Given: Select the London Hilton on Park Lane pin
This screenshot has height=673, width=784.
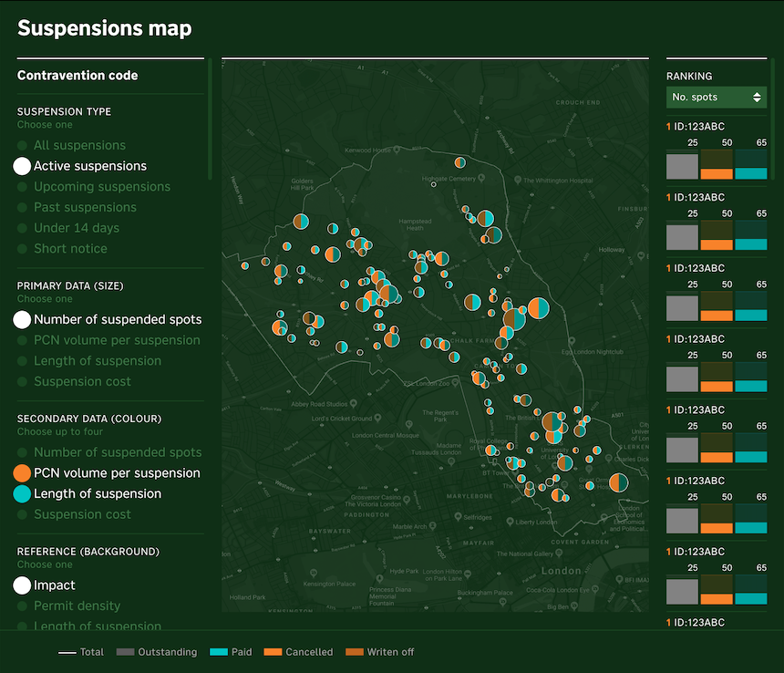Looking at the screenshot, I should click(468, 574).
